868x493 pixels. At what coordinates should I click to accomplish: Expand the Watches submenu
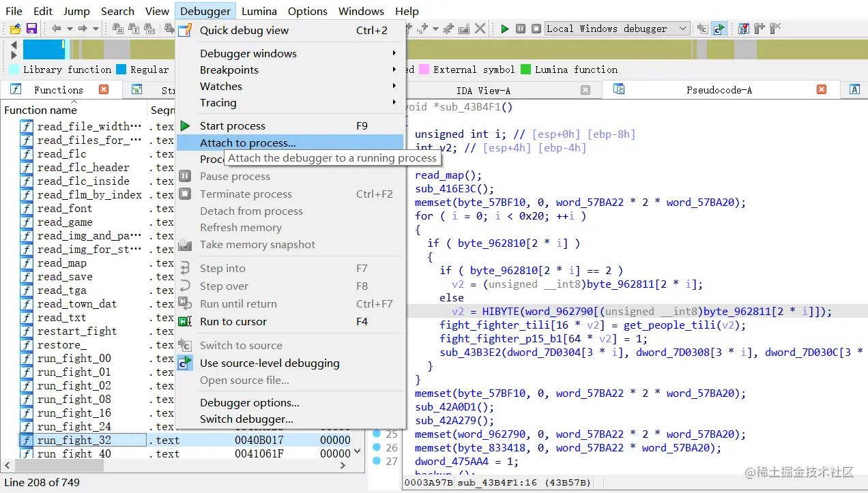[290, 86]
